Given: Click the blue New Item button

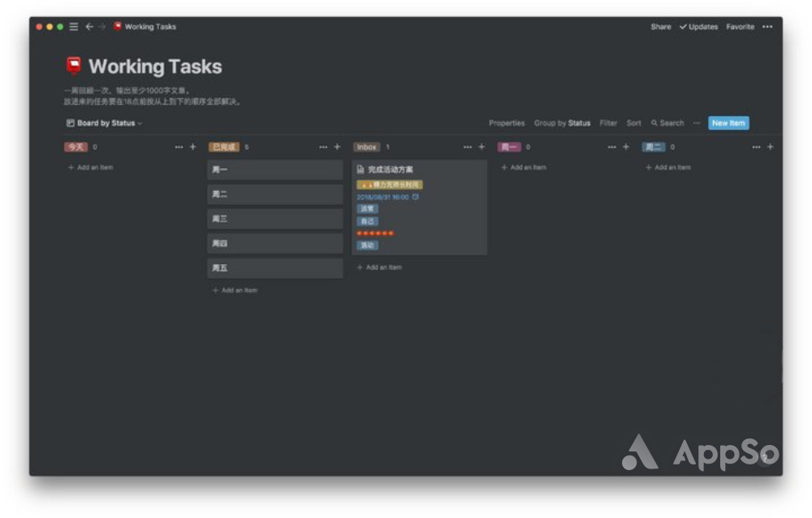Looking at the screenshot, I should (728, 123).
